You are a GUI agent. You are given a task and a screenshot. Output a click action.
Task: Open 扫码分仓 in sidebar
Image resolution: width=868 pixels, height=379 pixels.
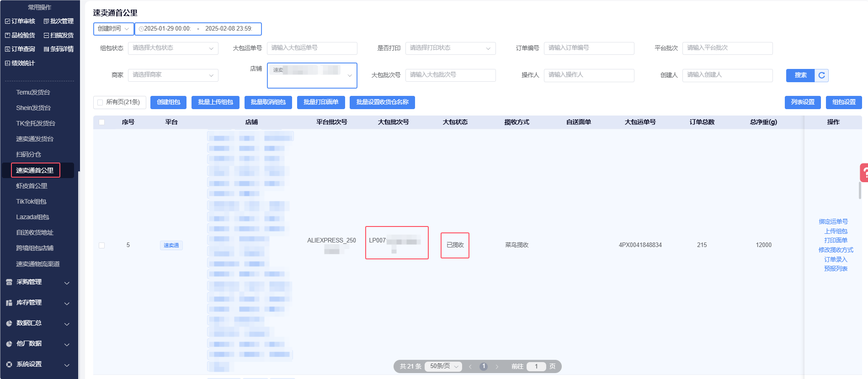click(28, 154)
